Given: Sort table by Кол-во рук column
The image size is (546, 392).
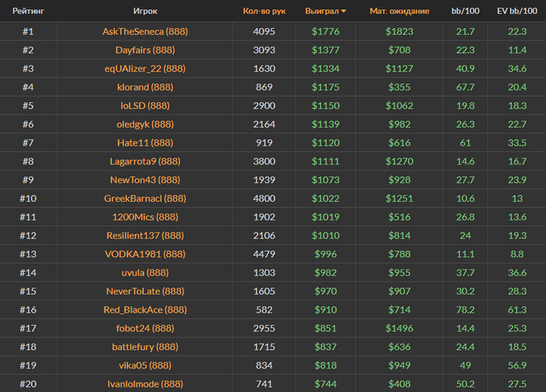Looking at the screenshot, I should point(263,12).
